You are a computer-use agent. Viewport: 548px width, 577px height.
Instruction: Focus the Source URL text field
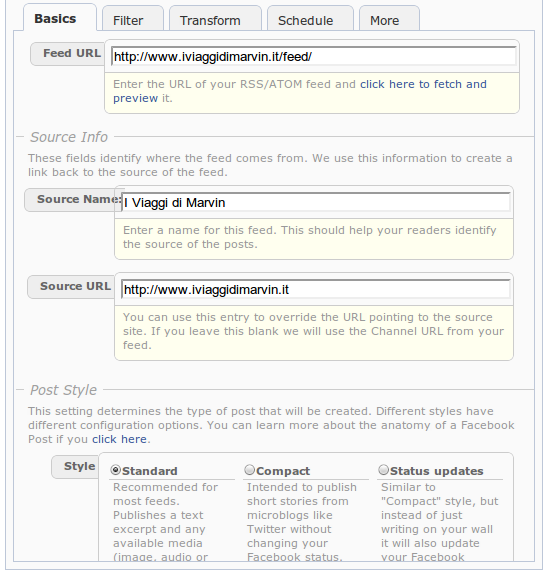[316, 290]
